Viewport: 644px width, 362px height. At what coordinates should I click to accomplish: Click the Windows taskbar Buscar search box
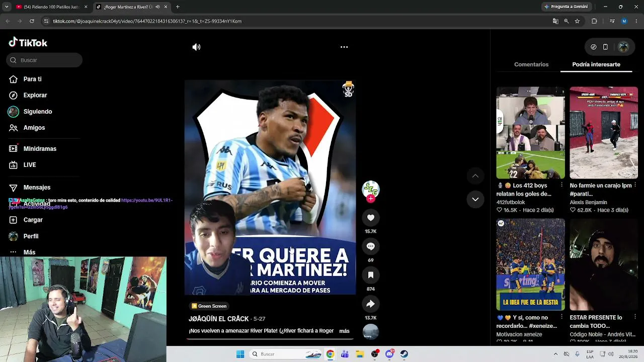(x=285, y=354)
